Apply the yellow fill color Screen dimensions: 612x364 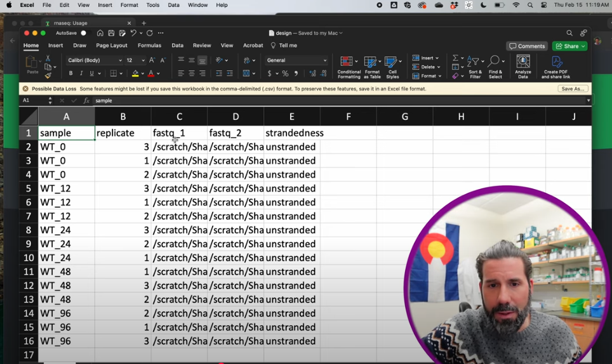point(135,74)
